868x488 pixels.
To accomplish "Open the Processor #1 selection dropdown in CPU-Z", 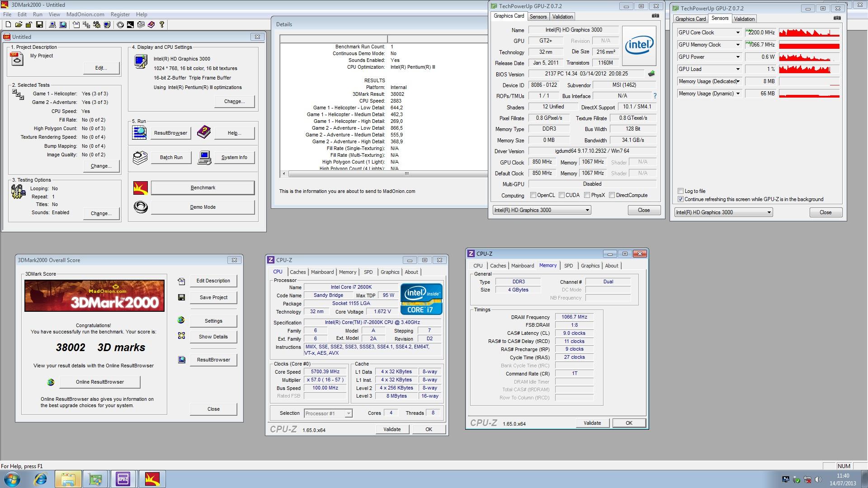I will (x=328, y=413).
